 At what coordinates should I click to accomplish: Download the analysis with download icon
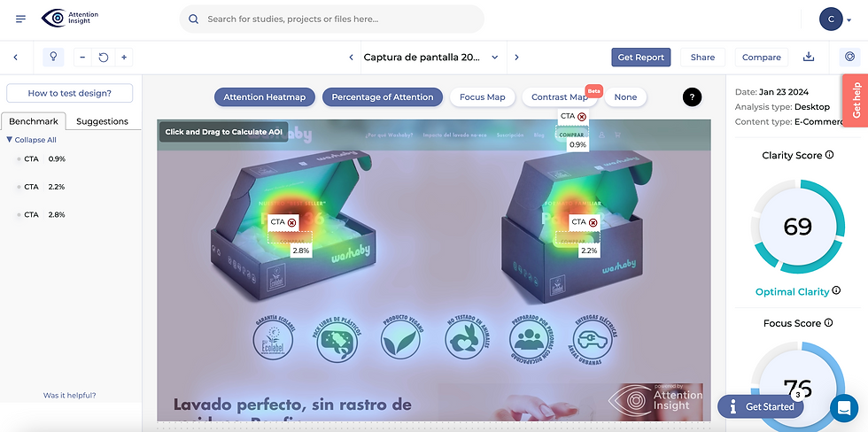tap(809, 57)
